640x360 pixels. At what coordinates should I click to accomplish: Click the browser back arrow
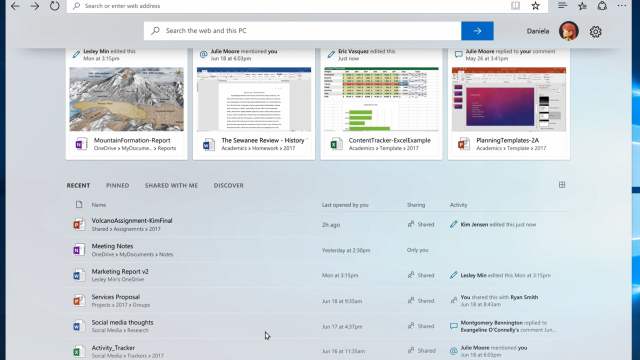click(x=15, y=6)
